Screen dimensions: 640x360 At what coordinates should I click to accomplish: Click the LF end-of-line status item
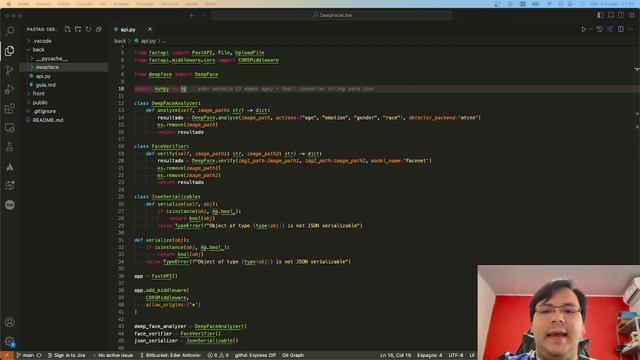click(x=472, y=355)
